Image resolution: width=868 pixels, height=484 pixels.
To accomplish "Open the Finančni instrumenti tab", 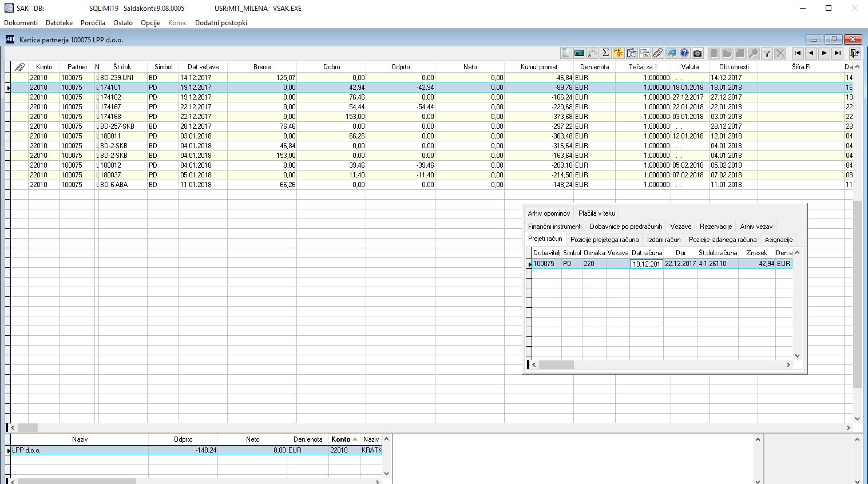I will (x=554, y=227).
